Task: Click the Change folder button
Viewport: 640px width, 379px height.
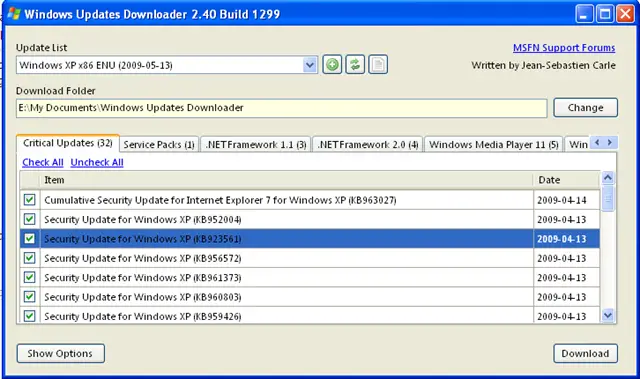Action: click(x=585, y=108)
